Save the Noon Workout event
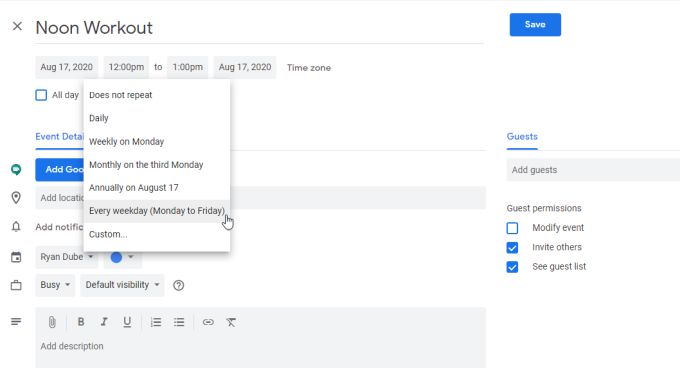 [535, 25]
